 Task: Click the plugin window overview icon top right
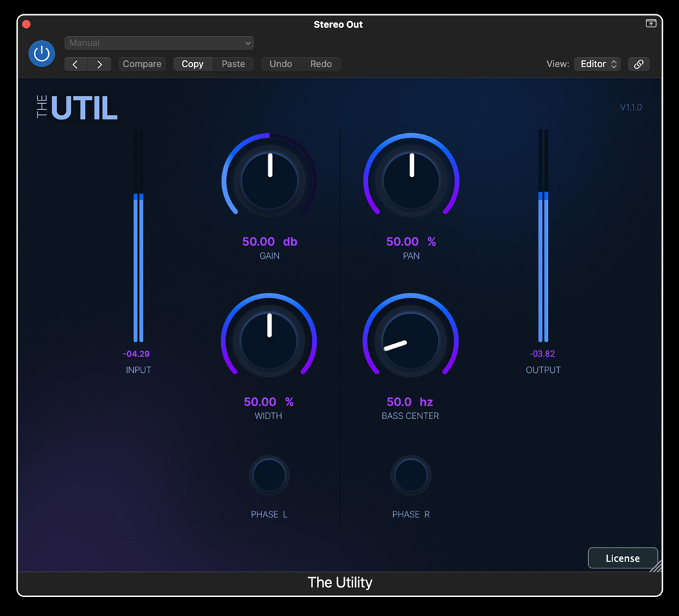pyautogui.click(x=650, y=22)
